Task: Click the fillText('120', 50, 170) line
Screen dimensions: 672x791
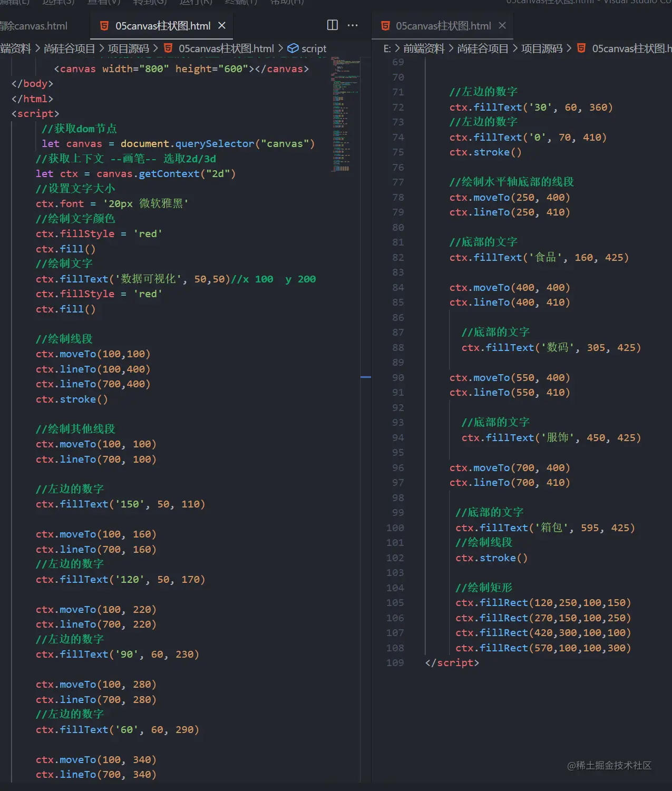Action: point(120,579)
